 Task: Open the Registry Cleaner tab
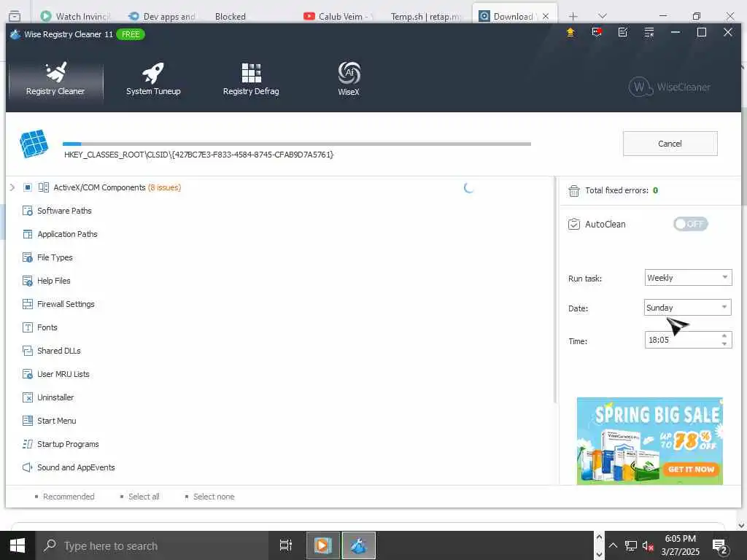click(x=55, y=79)
